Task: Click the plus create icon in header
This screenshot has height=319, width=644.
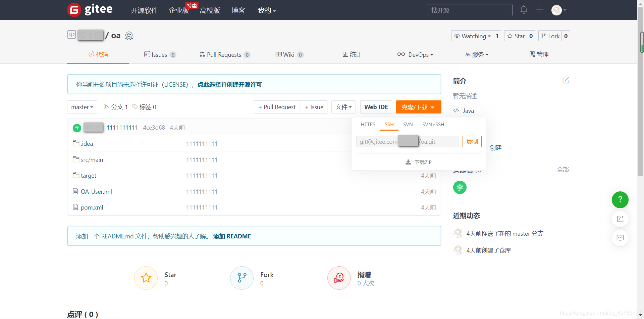Action: 540,10
